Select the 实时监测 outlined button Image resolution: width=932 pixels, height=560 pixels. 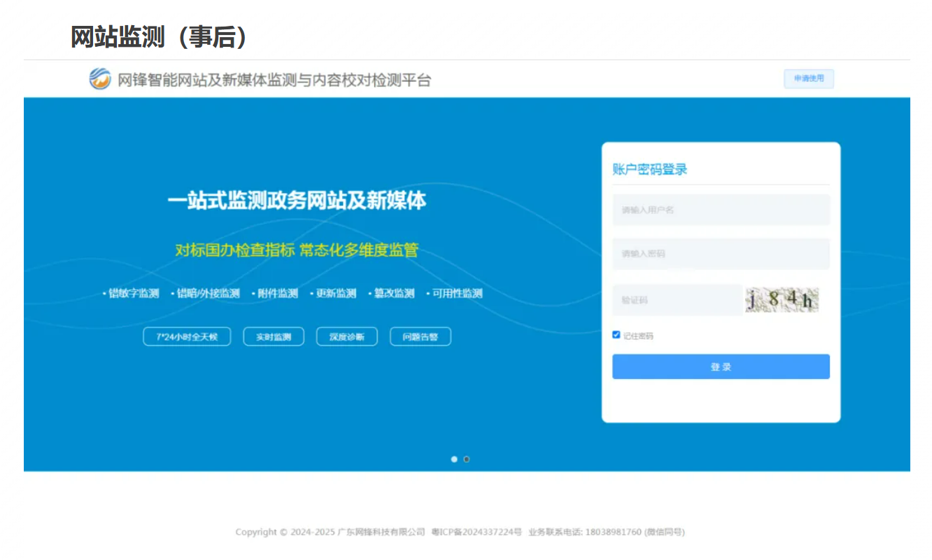274,337
